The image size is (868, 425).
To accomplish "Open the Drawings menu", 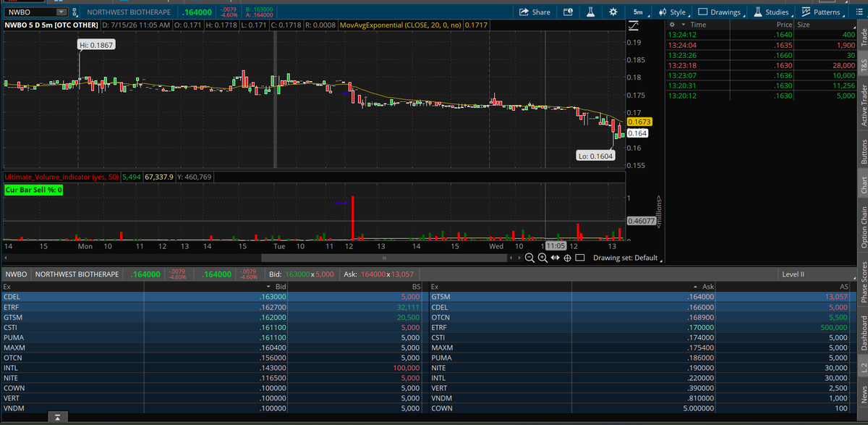I will 720,12.
